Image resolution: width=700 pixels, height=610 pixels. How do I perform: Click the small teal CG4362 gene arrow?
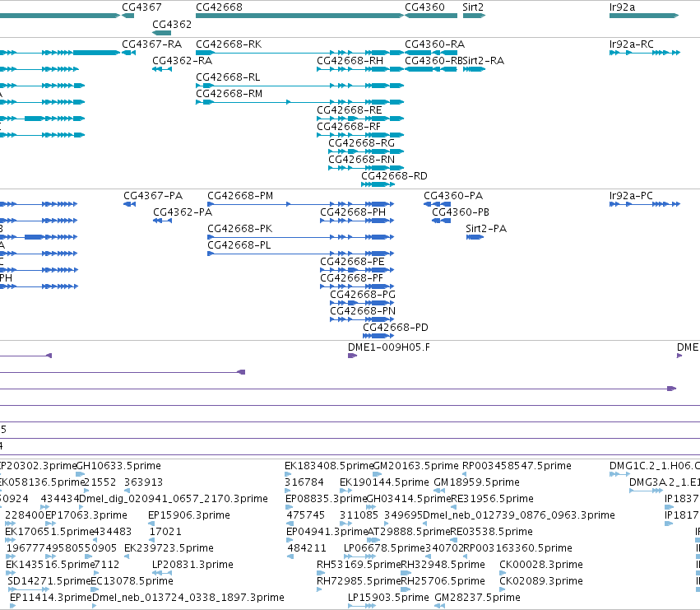[161, 33]
